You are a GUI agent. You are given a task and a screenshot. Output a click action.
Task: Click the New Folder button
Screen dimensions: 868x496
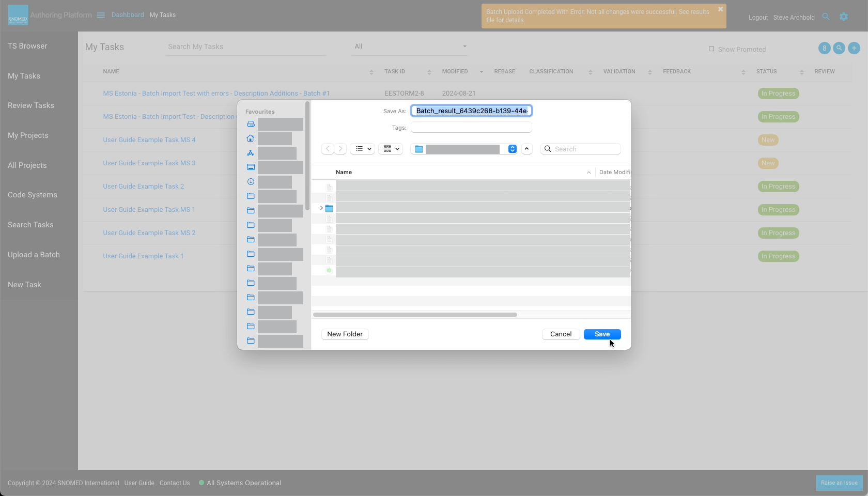point(345,334)
